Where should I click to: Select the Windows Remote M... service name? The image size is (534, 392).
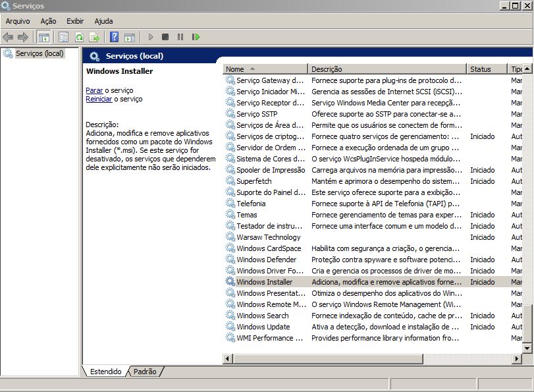(271, 304)
